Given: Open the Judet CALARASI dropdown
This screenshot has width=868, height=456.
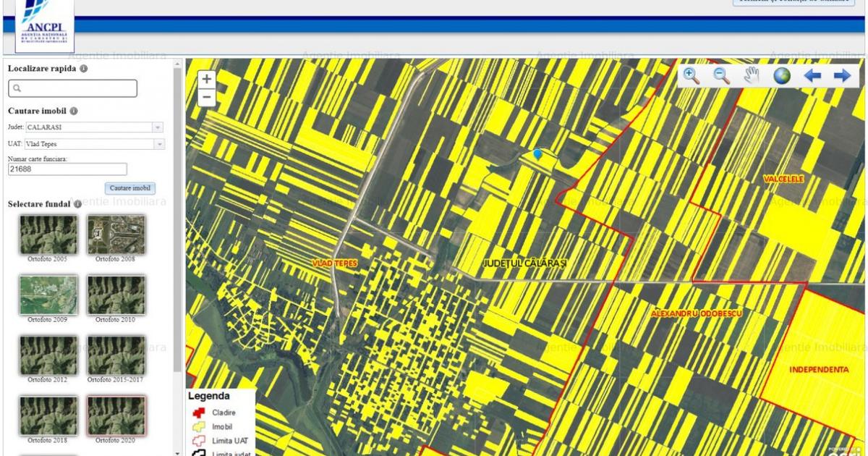Looking at the screenshot, I should (x=157, y=127).
